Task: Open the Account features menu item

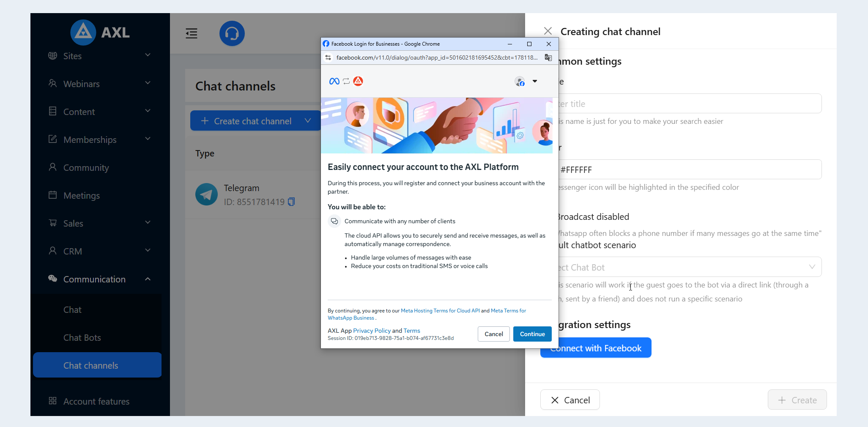Action: (x=97, y=401)
